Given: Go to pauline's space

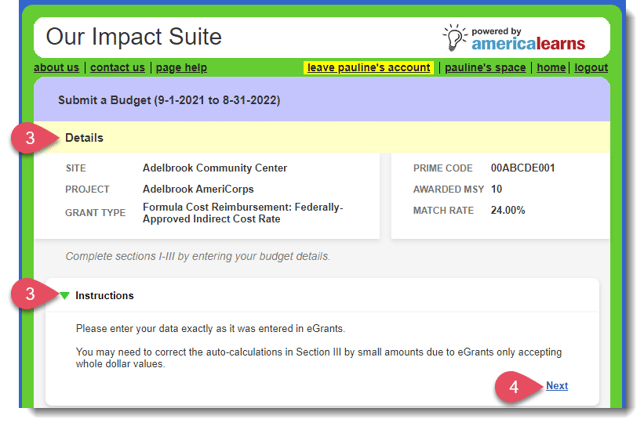Looking at the screenshot, I should click(484, 68).
